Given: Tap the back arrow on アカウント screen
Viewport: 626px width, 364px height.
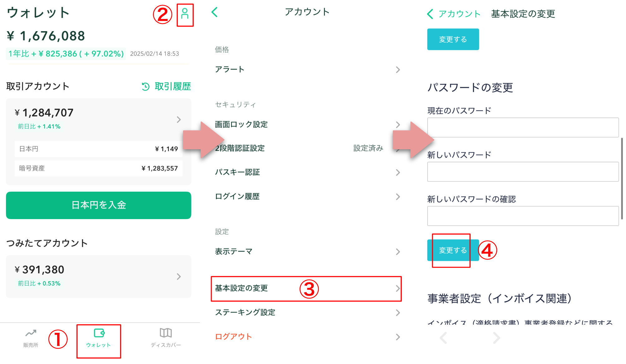Looking at the screenshot, I should click(x=215, y=12).
